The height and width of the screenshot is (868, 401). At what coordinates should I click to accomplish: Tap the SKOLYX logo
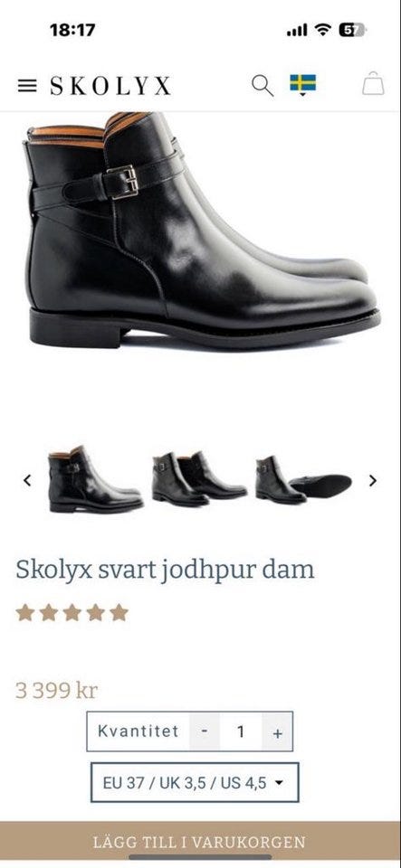[110, 86]
